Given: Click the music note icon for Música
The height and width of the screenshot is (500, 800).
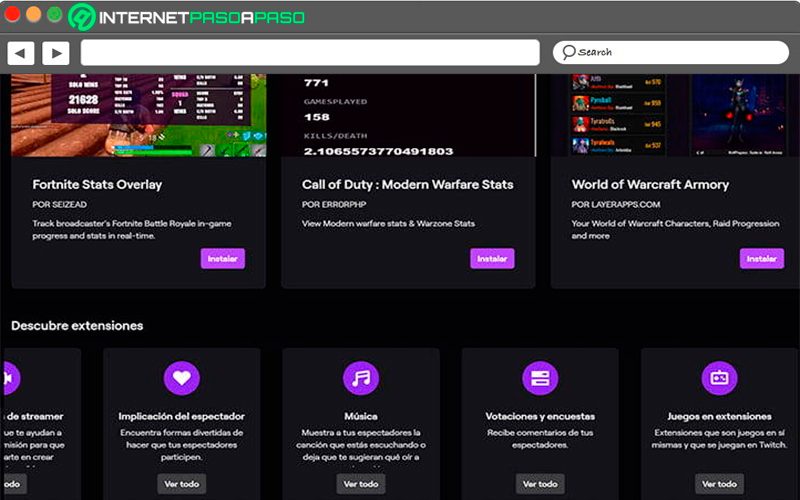Looking at the screenshot, I should [361, 378].
